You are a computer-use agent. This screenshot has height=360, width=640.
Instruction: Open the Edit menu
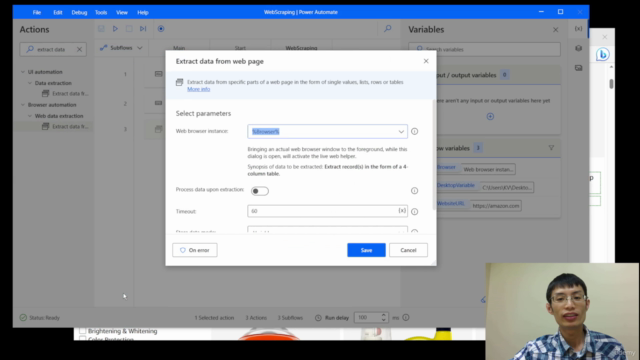(x=58, y=12)
